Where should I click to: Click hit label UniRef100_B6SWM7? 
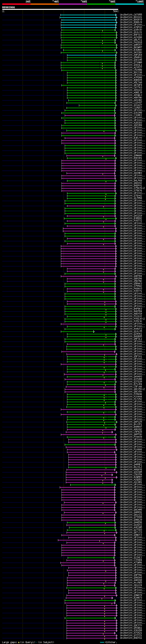(x=131, y=47)
